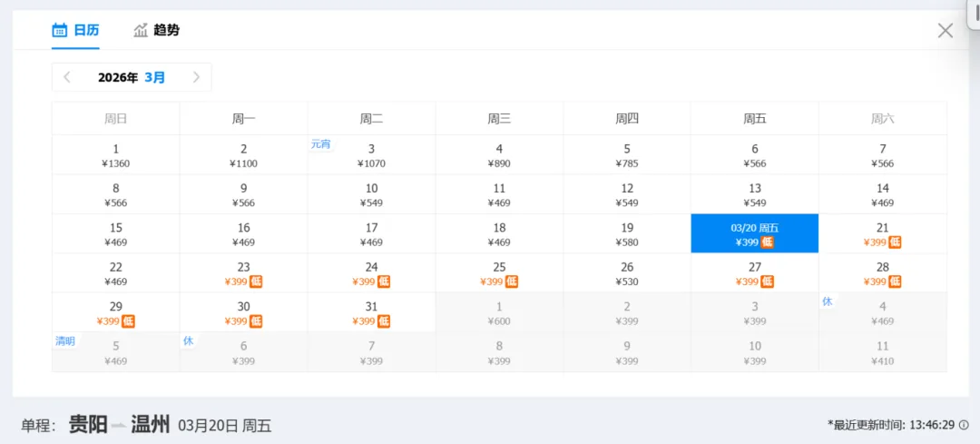Open the 2026年 3月 month selector

point(132,77)
